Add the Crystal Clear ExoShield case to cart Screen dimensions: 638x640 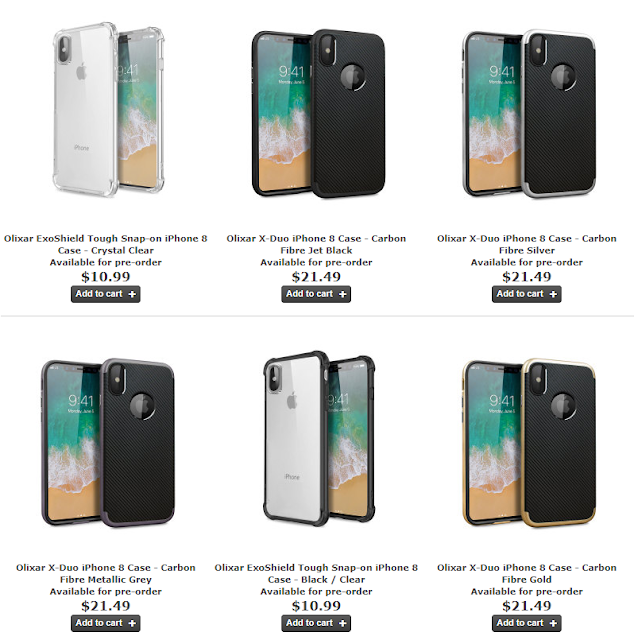point(106,294)
